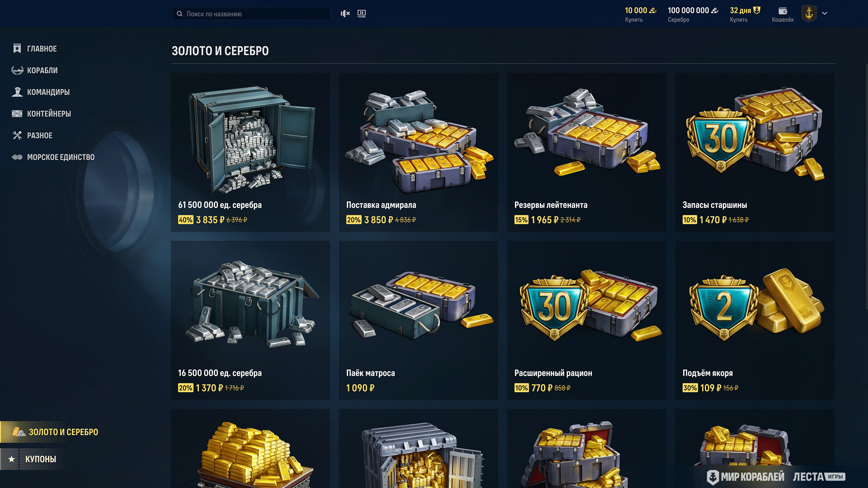Click the display mode icon beside search
This screenshot has width=868, height=488.
[362, 14]
